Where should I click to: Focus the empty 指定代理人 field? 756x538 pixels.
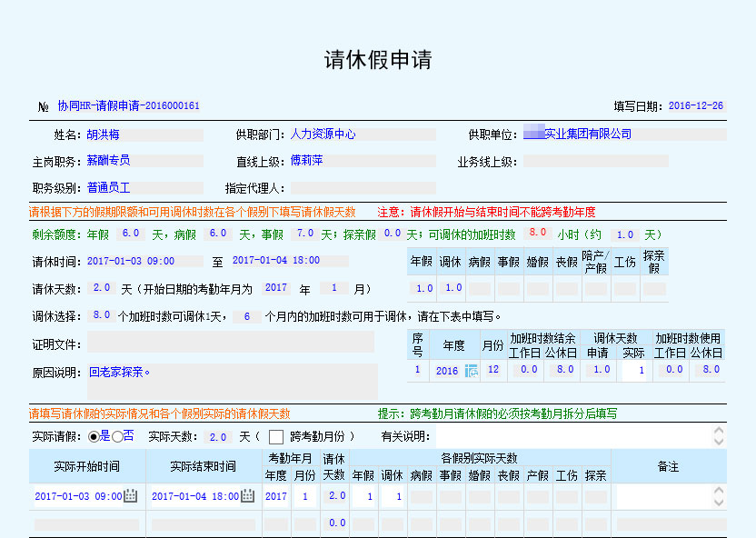[x=363, y=188]
